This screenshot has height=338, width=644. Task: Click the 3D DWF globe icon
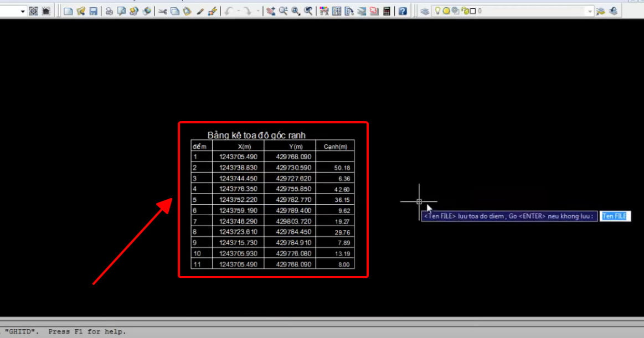coord(147,11)
